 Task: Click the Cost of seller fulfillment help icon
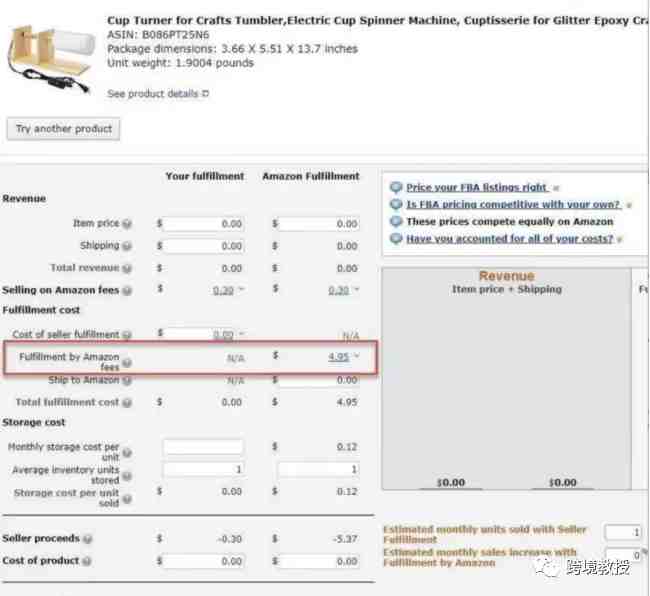127,335
